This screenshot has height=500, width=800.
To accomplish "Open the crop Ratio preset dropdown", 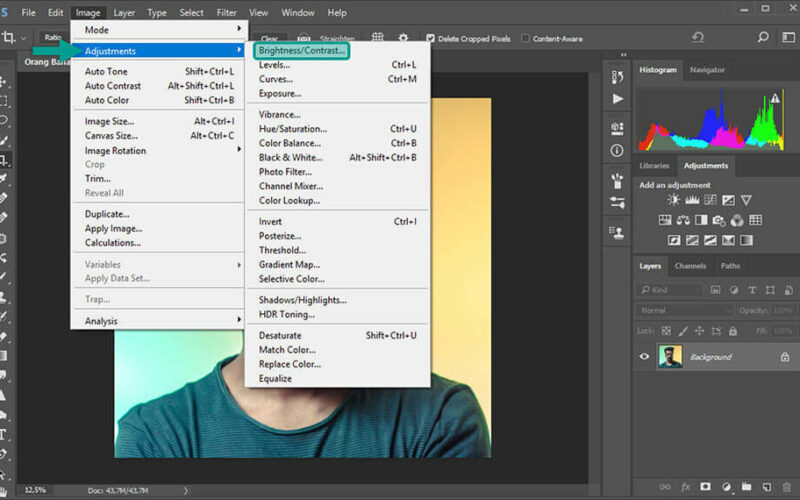I will coord(53,37).
